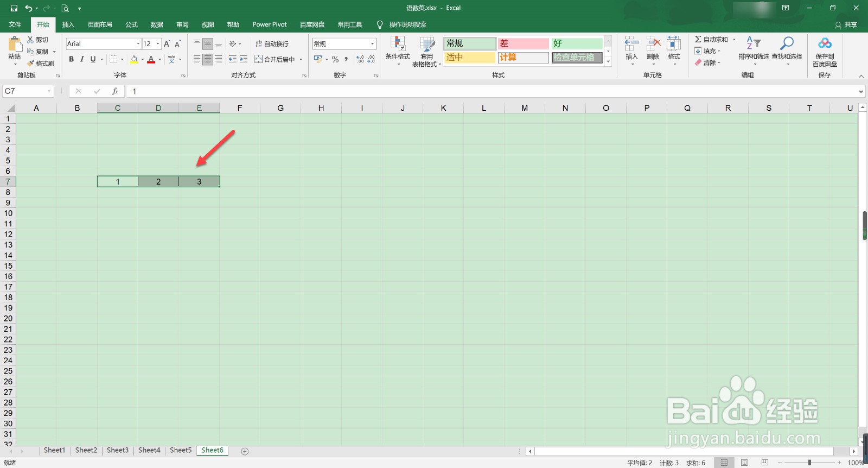Click the increase indent icon
868x468 pixels.
click(244, 59)
